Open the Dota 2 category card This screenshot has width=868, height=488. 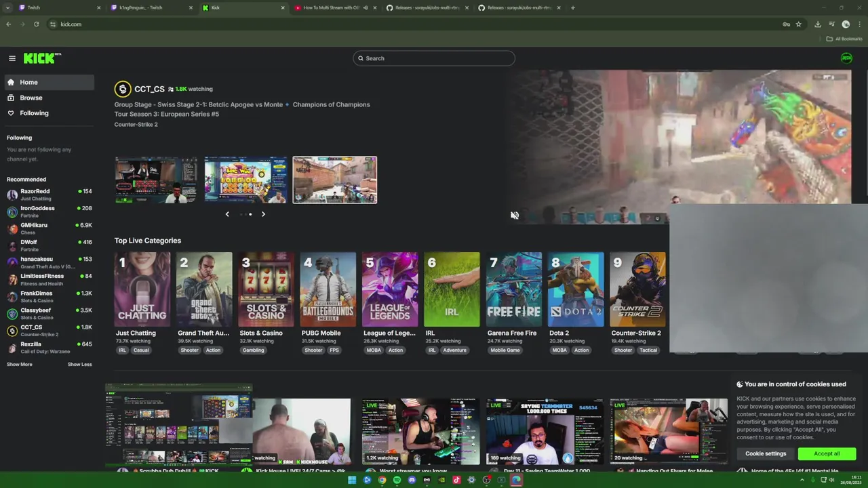[x=576, y=289]
